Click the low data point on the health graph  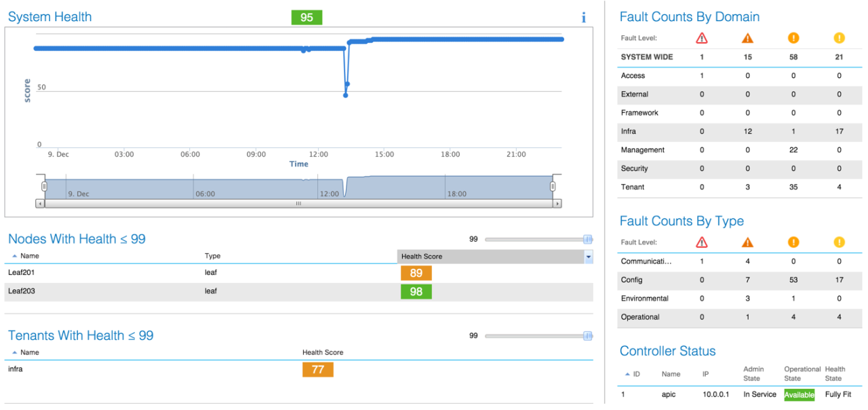pyautogui.click(x=345, y=95)
